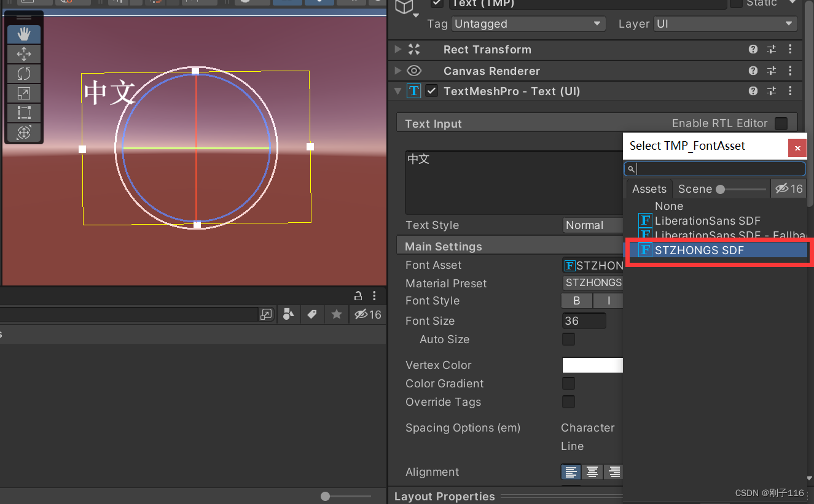This screenshot has height=504, width=814.
Task: Open the Material Preset dropdown
Action: tap(593, 283)
